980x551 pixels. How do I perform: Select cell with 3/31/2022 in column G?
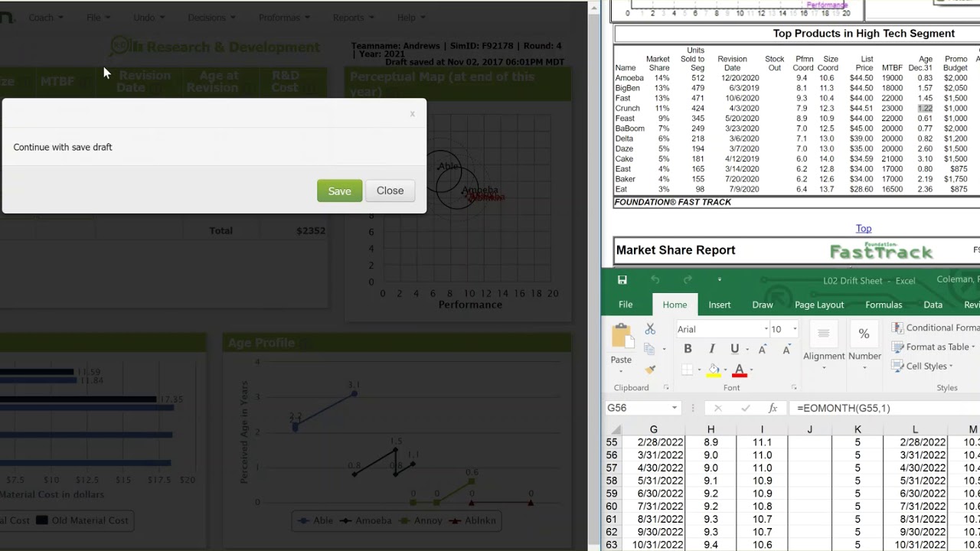point(653,455)
